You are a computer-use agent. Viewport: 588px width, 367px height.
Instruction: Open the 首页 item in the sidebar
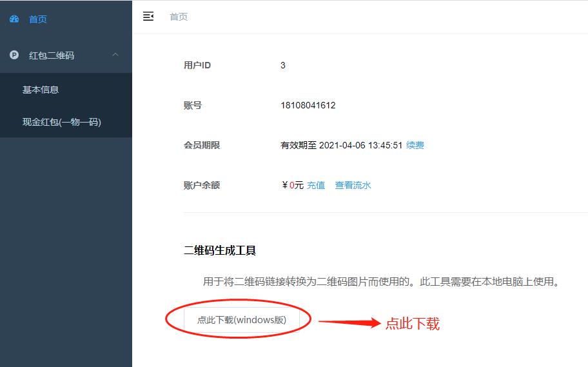tap(38, 19)
